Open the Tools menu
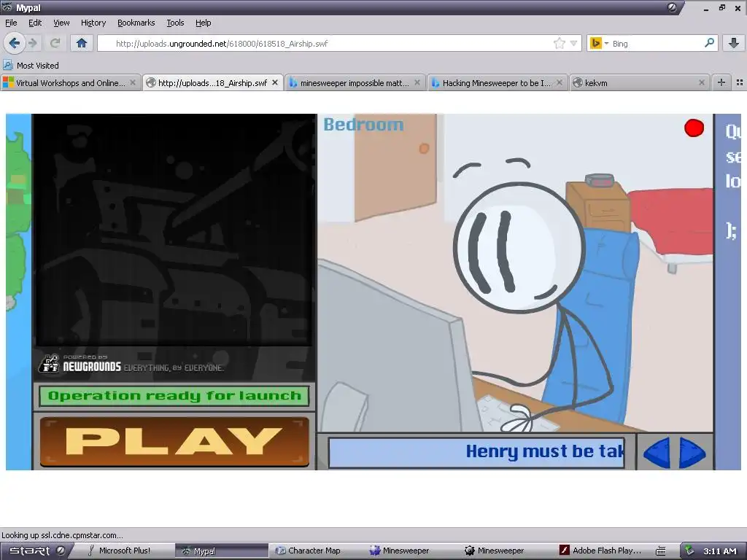This screenshot has width=747, height=560. tap(175, 23)
